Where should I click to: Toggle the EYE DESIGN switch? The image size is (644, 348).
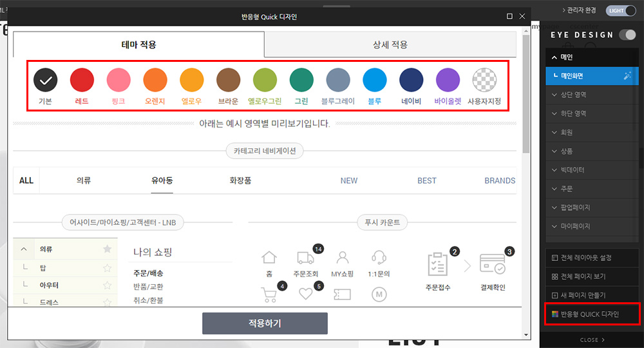[x=627, y=35]
